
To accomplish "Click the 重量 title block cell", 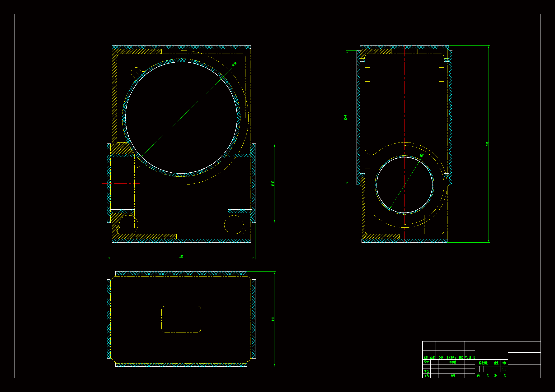I will pos(496,363).
